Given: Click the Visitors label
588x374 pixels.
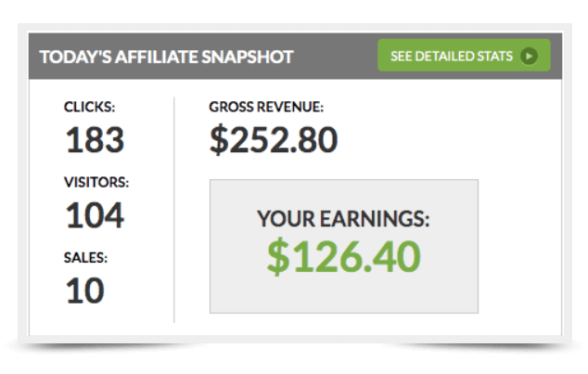Looking at the screenshot, I should [96, 182].
